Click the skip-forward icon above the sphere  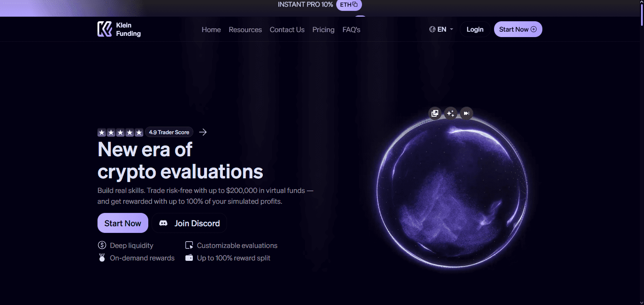click(466, 113)
